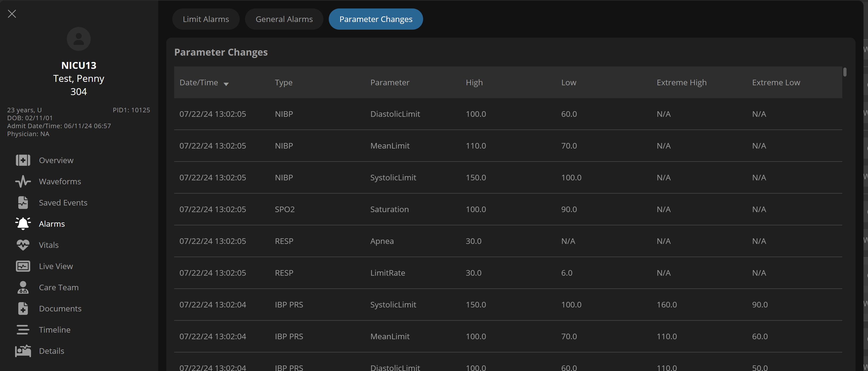This screenshot has width=868, height=371.
Task: Select the Details bed icon
Action: (x=23, y=351)
